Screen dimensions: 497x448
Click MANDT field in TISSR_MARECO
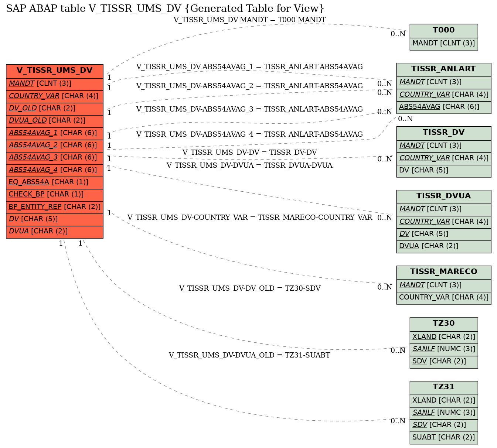coord(444,285)
